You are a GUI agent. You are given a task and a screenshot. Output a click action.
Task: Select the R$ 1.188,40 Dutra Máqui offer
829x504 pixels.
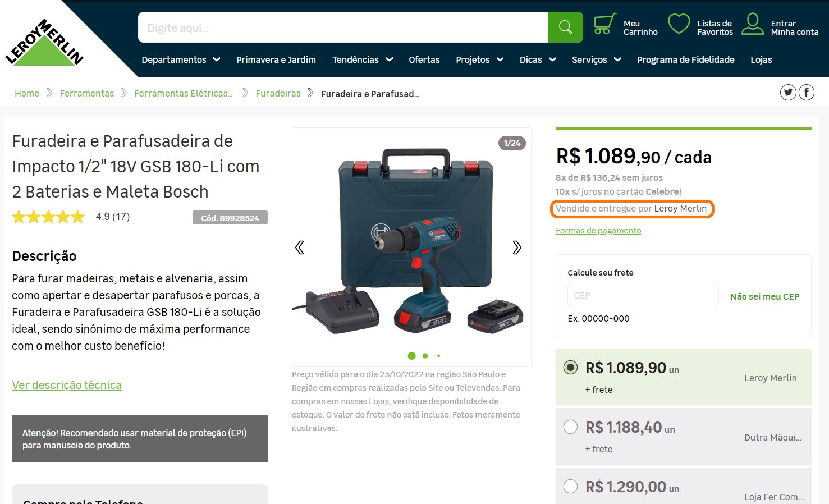(570, 427)
